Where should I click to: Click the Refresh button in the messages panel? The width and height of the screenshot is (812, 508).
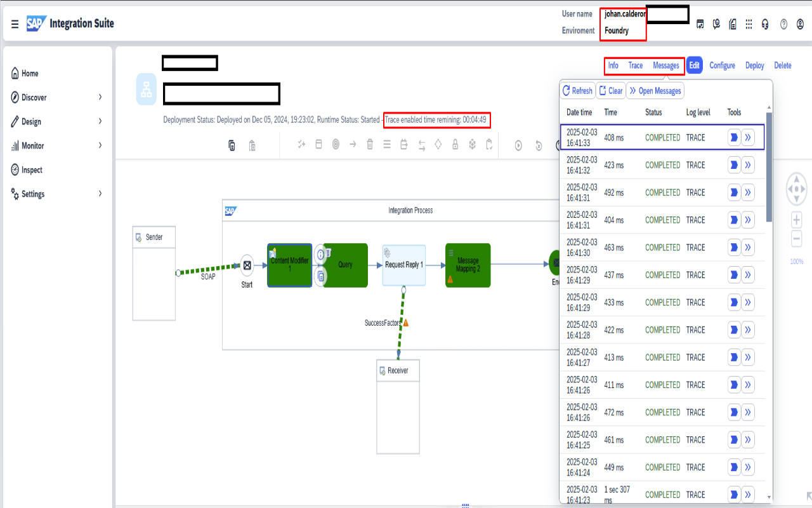click(x=577, y=90)
